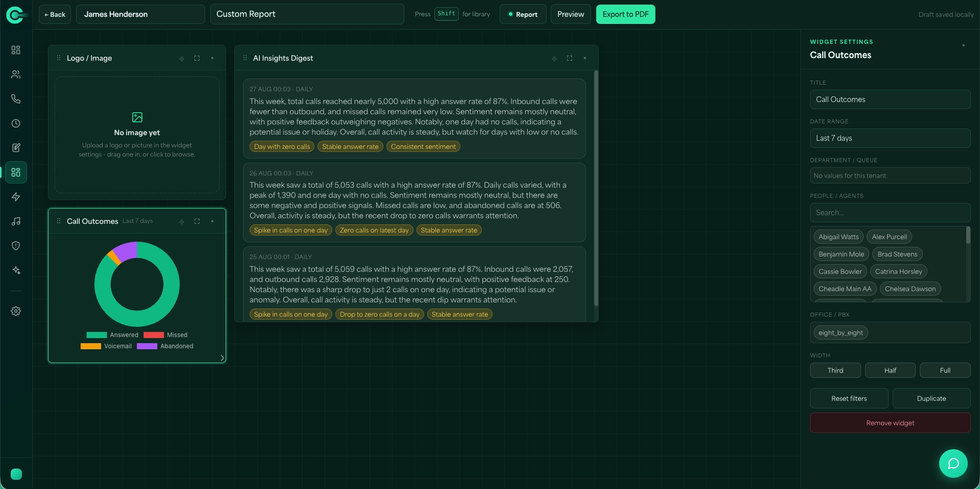This screenshot has width=980, height=489.
Task: Switch to Preview mode
Action: coord(571,14)
